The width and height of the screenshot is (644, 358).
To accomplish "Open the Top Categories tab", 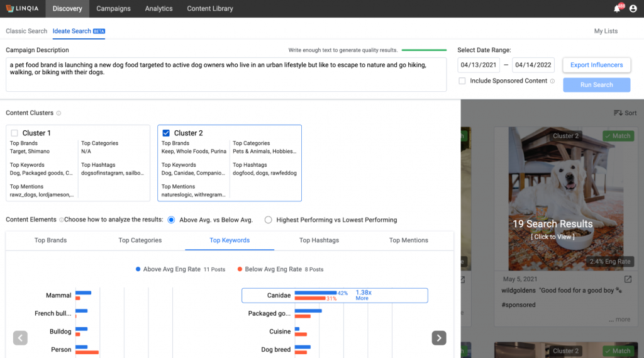I will (140, 240).
